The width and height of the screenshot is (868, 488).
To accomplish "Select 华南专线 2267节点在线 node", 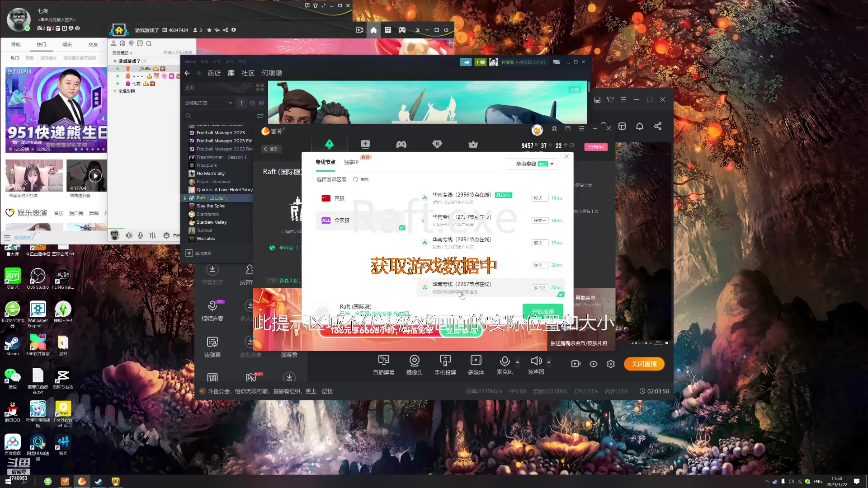I will coord(492,288).
